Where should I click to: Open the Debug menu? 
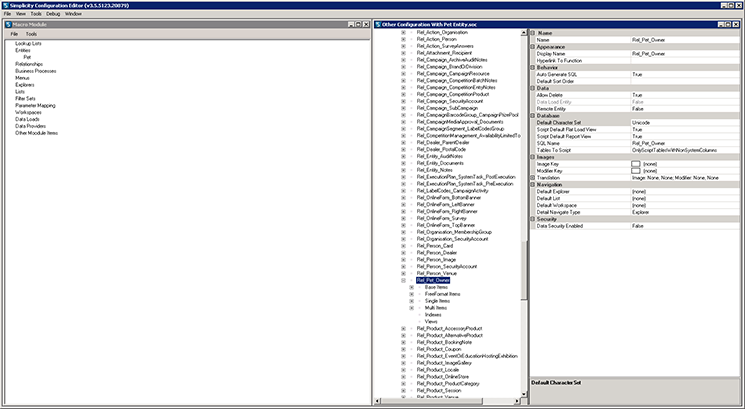(x=53, y=14)
